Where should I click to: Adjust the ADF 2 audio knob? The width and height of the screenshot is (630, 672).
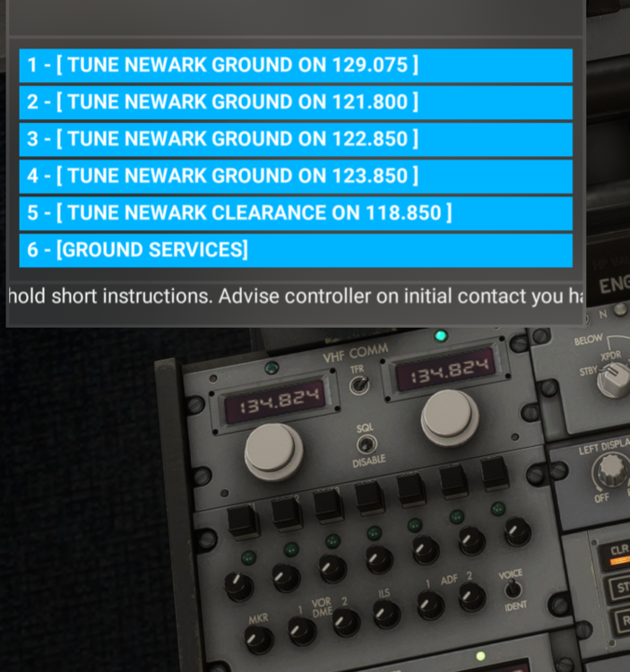472,597
